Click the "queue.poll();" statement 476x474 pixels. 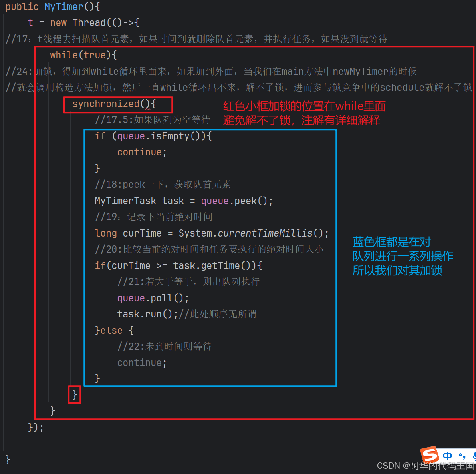point(153,298)
